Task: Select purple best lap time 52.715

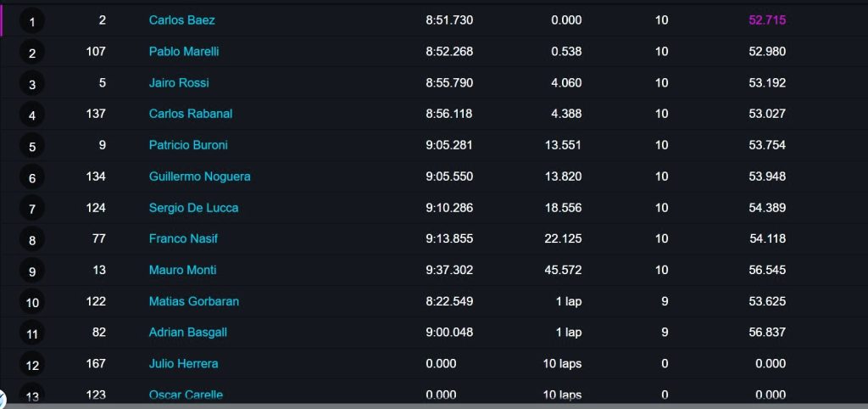Action: coord(766,20)
